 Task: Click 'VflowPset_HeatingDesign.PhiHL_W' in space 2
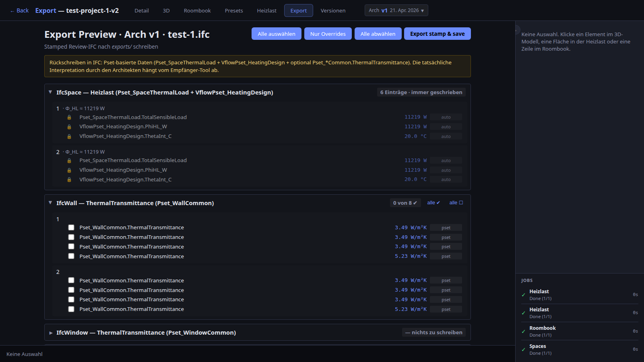(x=123, y=170)
